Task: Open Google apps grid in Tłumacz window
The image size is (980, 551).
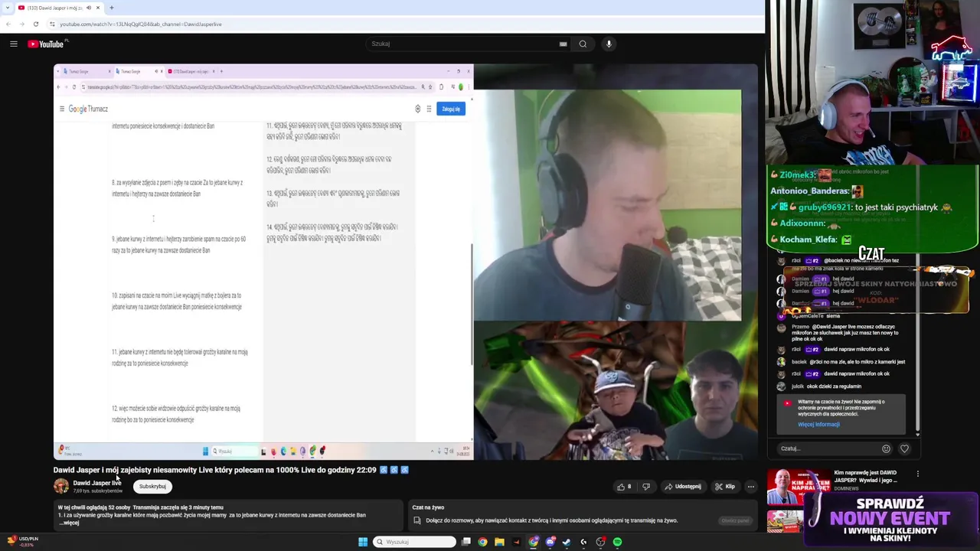Action: click(429, 109)
